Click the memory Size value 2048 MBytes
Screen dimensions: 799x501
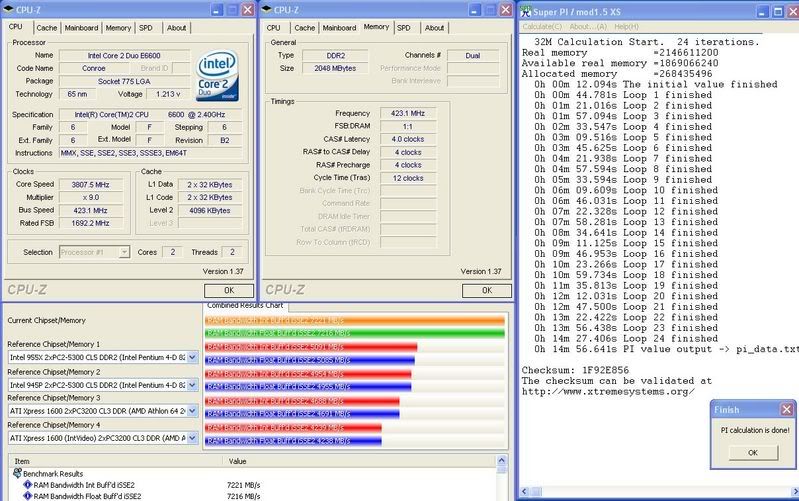click(335, 68)
